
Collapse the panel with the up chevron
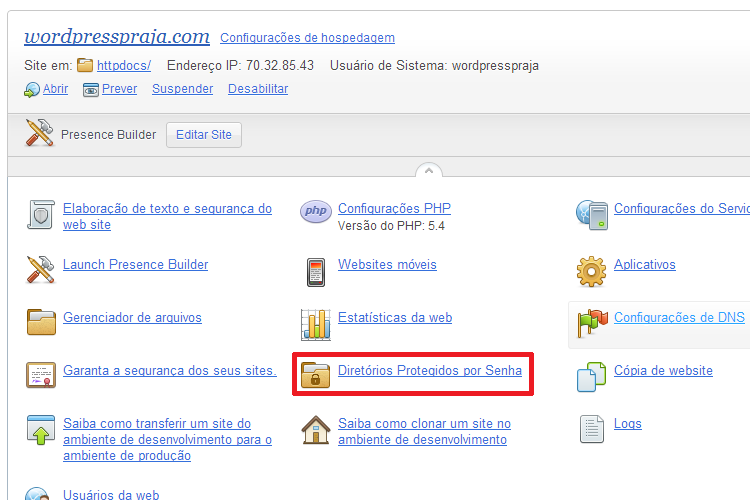pyautogui.click(x=429, y=170)
